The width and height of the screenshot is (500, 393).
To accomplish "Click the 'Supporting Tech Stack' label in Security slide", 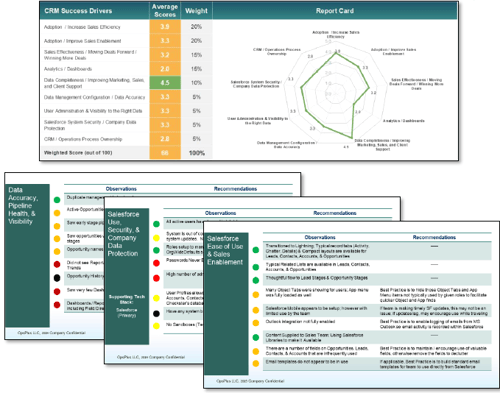I will (127, 299).
